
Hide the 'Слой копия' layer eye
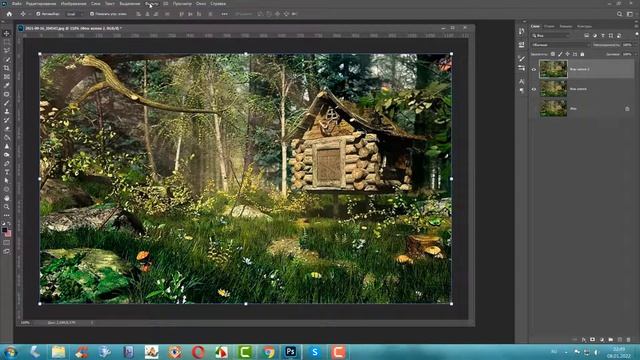tap(533, 89)
